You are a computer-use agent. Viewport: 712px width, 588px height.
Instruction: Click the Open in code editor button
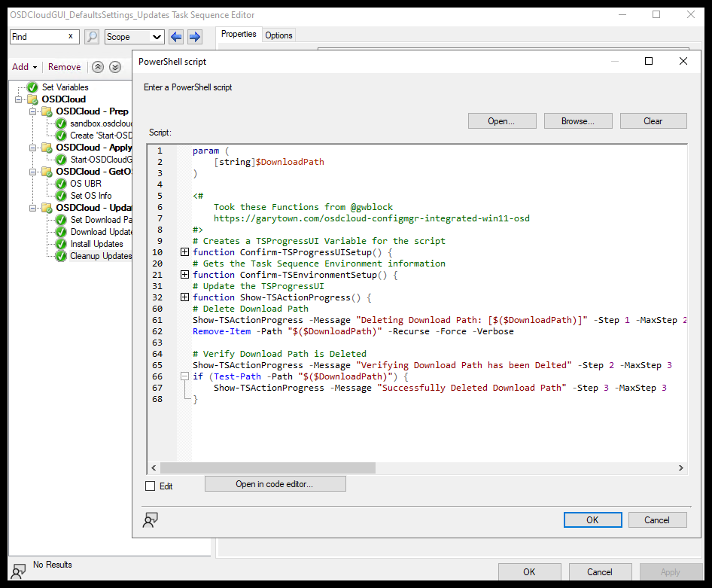coord(275,483)
